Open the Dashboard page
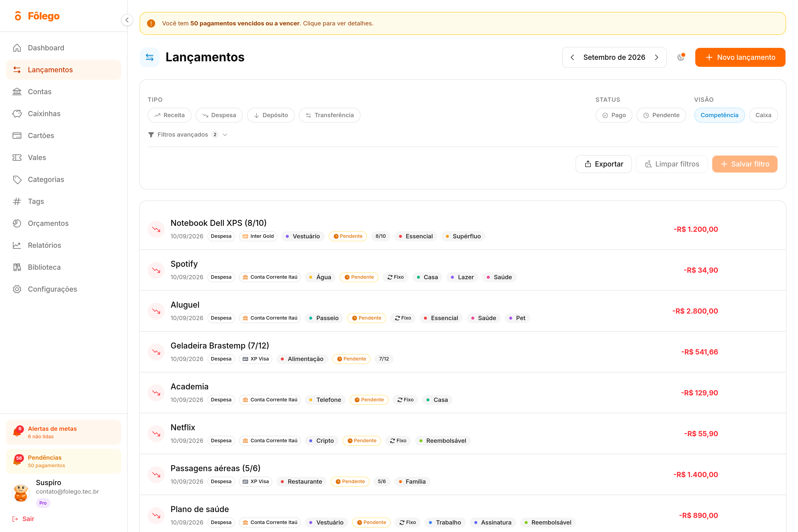 [x=63, y=48]
